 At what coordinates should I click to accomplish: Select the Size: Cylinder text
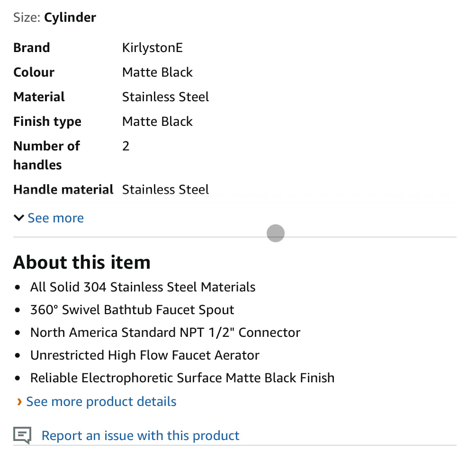click(54, 18)
